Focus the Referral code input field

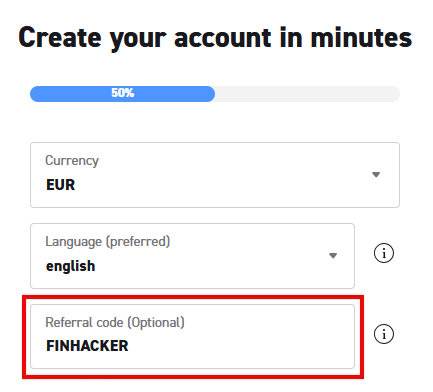[x=192, y=336]
